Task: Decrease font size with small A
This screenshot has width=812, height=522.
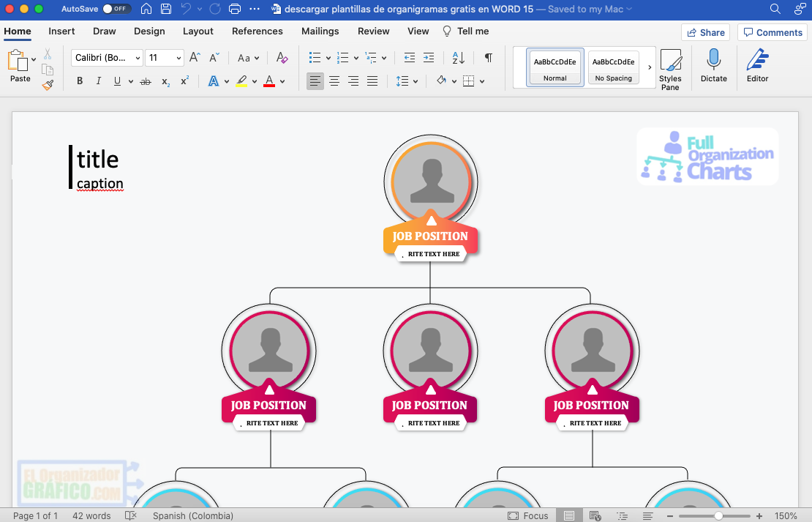Action: [214, 58]
